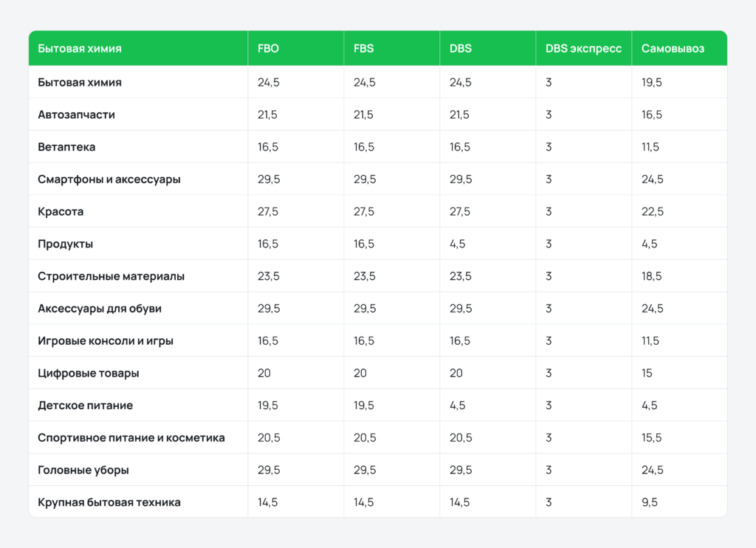The width and height of the screenshot is (756, 548).
Task: Click Самовывоз value 9,5 for Крупная бытовая техника
Action: (650, 502)
